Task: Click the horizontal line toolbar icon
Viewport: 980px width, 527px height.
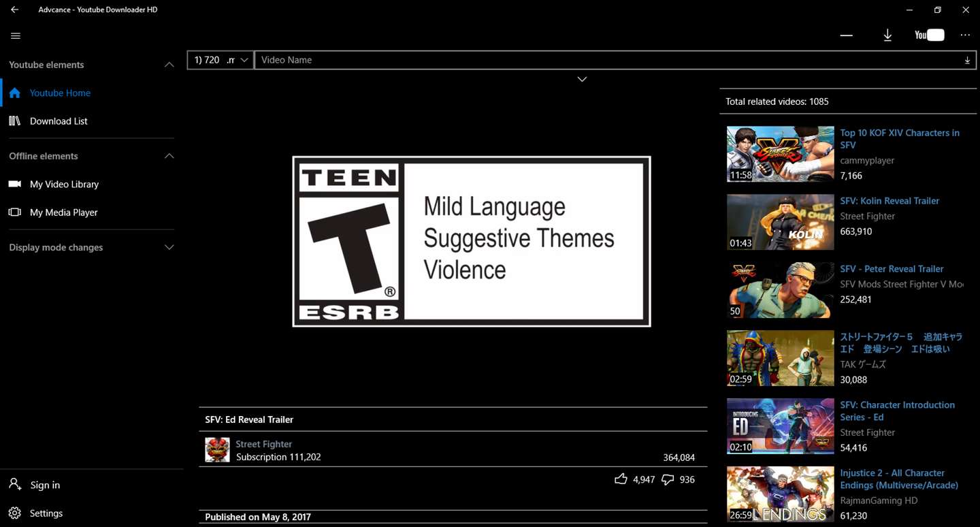Action: pos(847,35)
